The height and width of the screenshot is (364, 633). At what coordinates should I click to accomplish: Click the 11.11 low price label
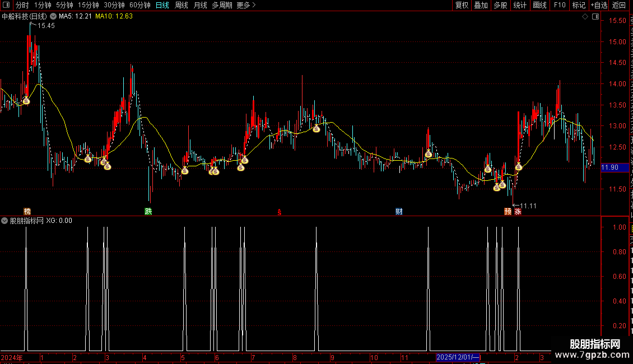point(528,206)
